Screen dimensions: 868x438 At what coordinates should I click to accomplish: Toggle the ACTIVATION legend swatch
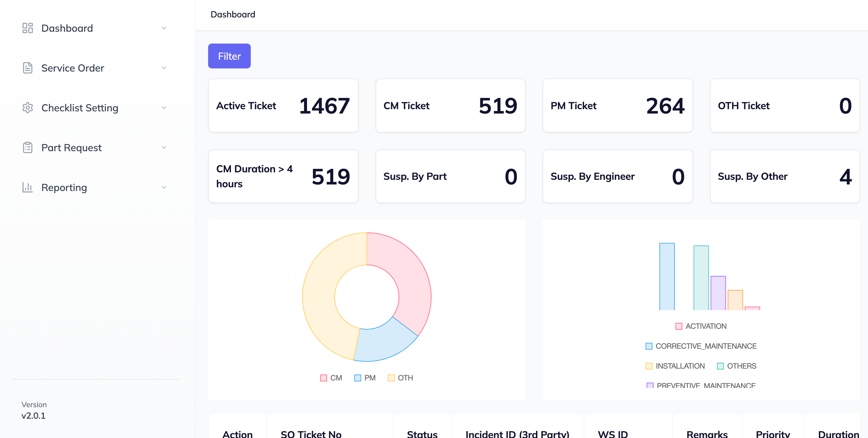[x=679, y=326]
